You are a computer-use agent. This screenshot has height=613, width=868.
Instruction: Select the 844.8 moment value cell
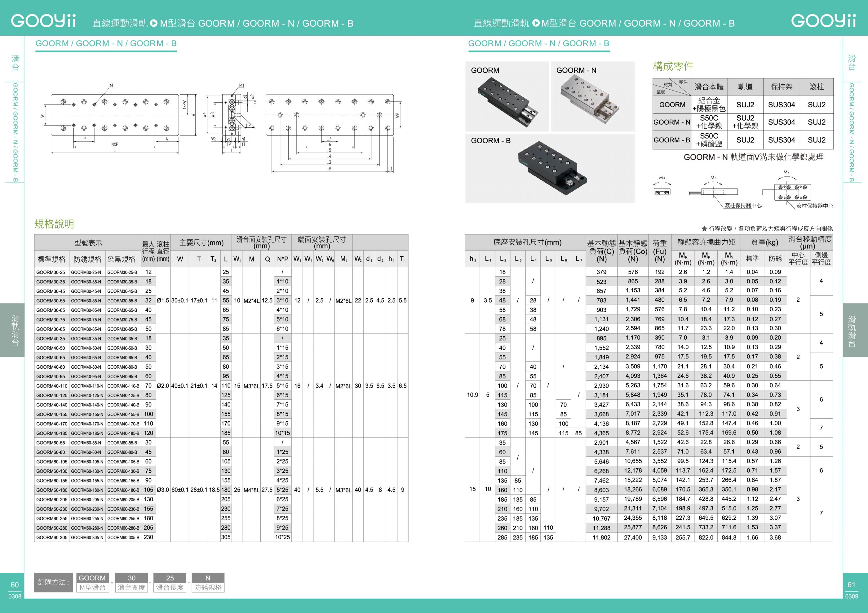tap(729, 537)
